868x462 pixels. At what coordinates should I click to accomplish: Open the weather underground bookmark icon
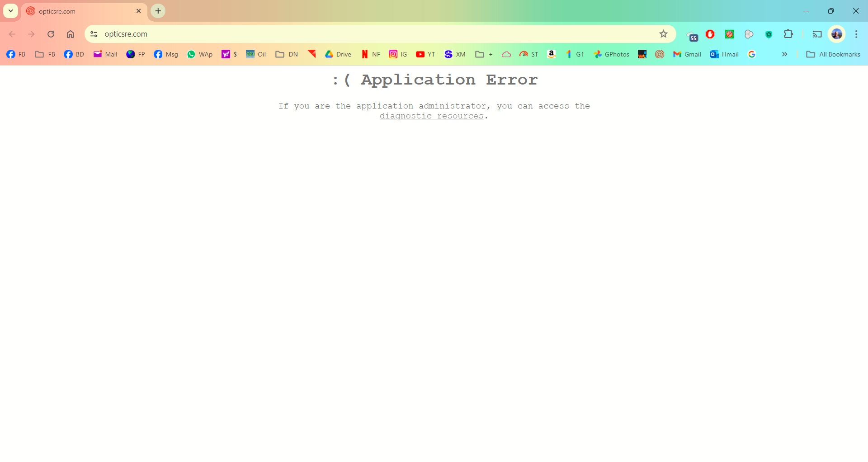[x=642, y=54]
